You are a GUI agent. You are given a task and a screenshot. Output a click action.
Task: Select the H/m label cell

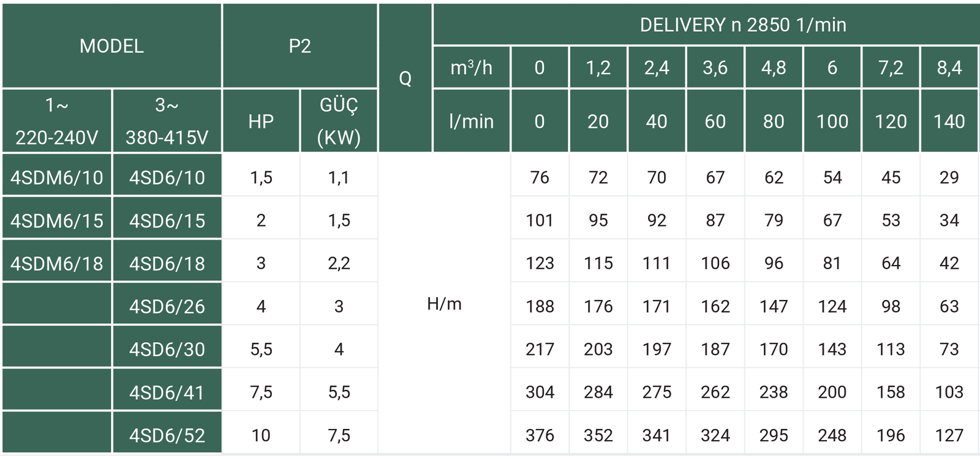444,304
